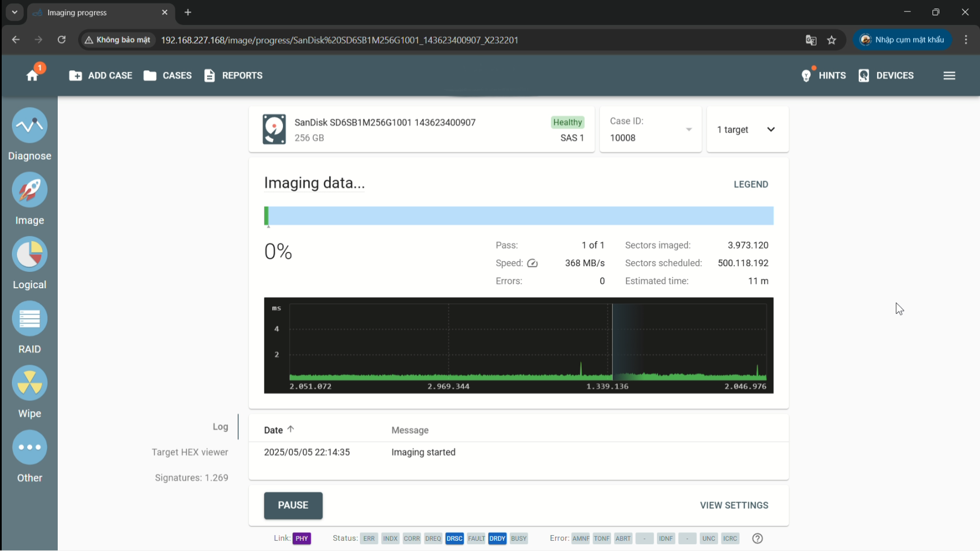980x551 pixels.
Task: Click the browser address bar URL
Action: (339, 40)
